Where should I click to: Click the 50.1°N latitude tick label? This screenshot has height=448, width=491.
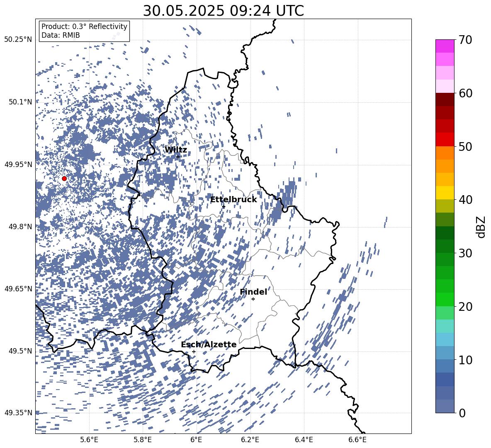tap(20, 102)
